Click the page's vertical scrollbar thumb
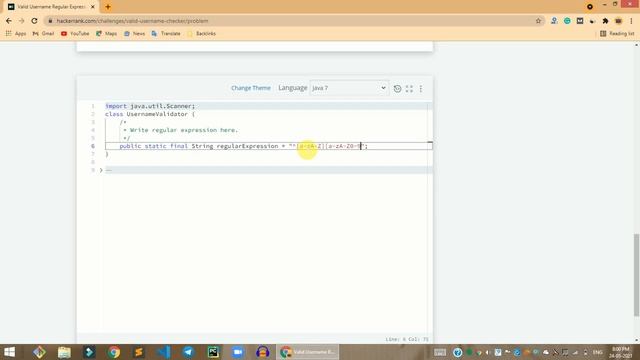640x360 pixels. (x=636, y=275)
